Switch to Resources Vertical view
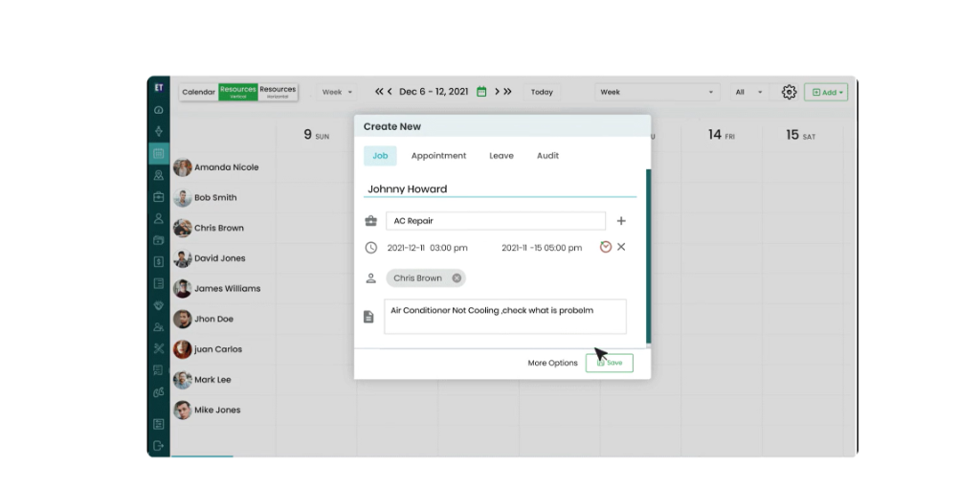Screen dimensions: 980x488 238,92
